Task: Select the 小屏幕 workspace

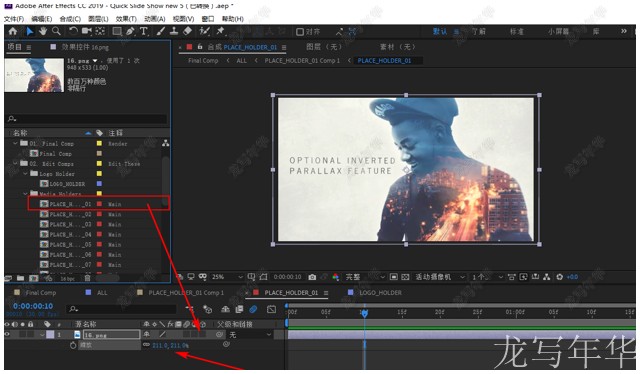Action: [x=558, y=31]
